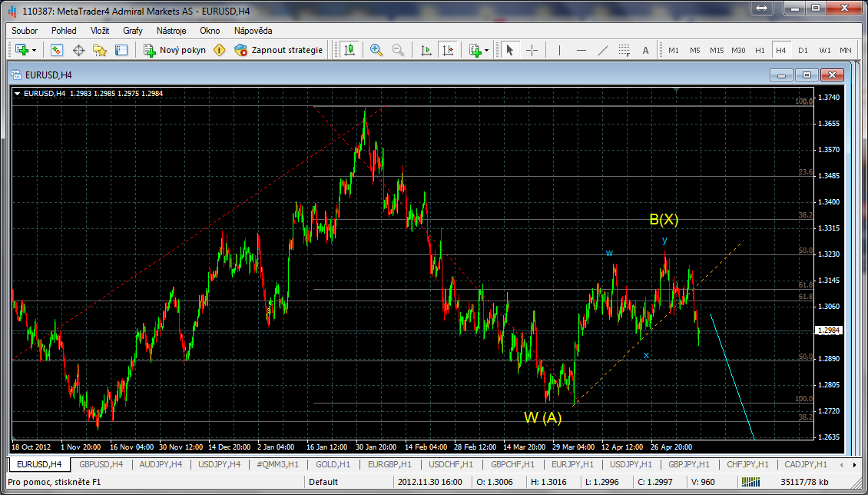Switch to W1 timeframe
Image resolution: width=868 pixels, height=495 pixels.
(x=825, y=51)
